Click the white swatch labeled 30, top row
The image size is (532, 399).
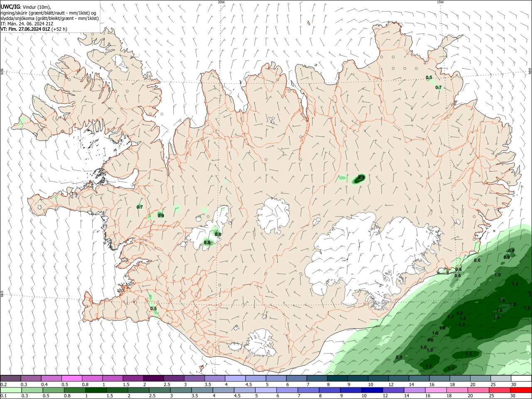click(x=522, y=378)
